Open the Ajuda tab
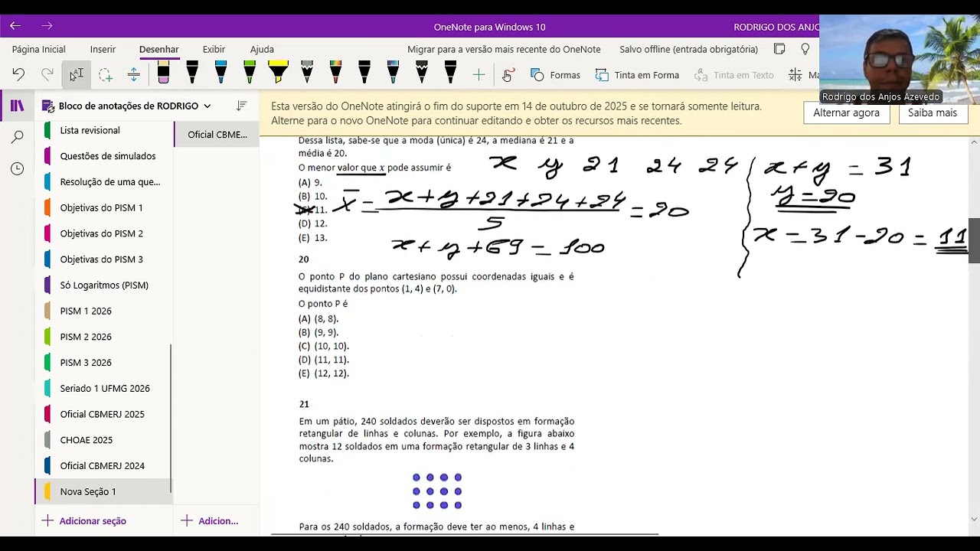980x551 pixels. (262, 49)
